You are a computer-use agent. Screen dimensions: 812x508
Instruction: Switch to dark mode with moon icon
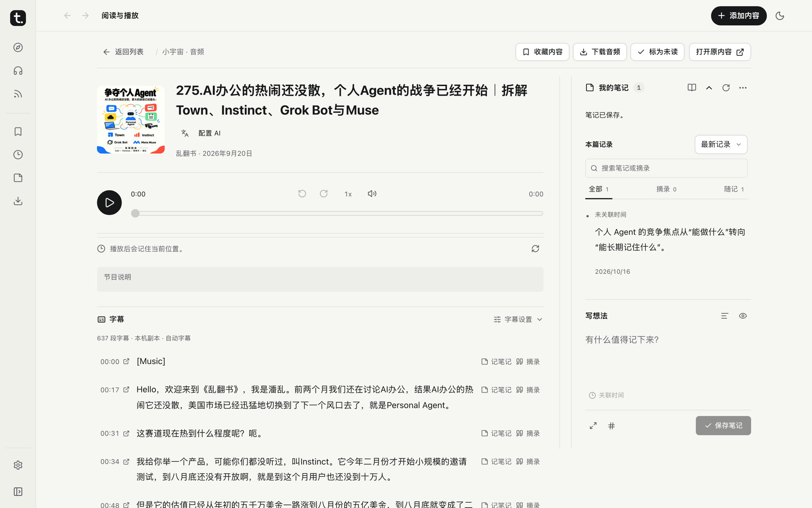(780, 16)
